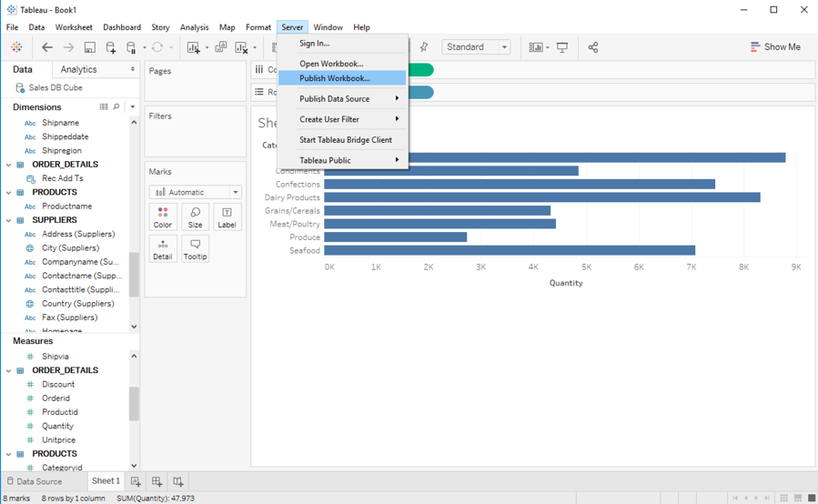Image resolution: width=818 pixels, height=504 pixels.
Task: Collapse the ORDER_DETAILS dimensions folder
Action: coord(8,165)
